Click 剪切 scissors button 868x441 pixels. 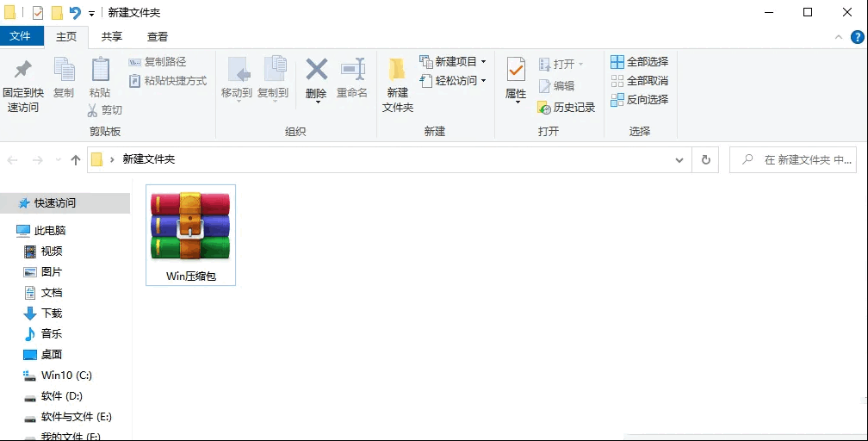coord(105,109)
